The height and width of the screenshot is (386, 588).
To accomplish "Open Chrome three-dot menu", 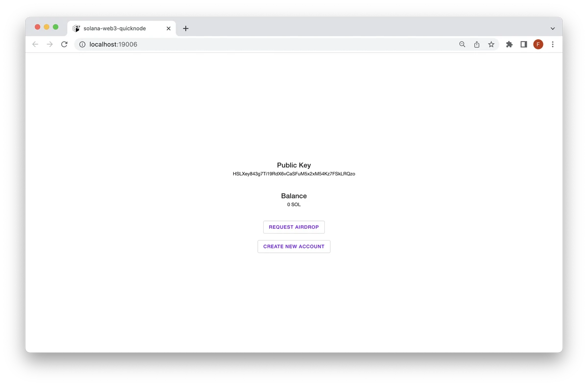I will click(553, 45).
